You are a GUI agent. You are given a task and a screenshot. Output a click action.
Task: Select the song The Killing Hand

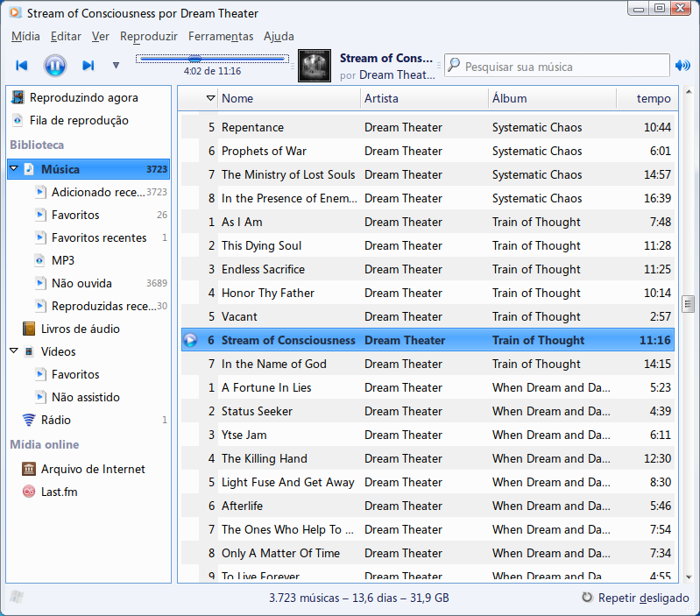coord(428,458)
